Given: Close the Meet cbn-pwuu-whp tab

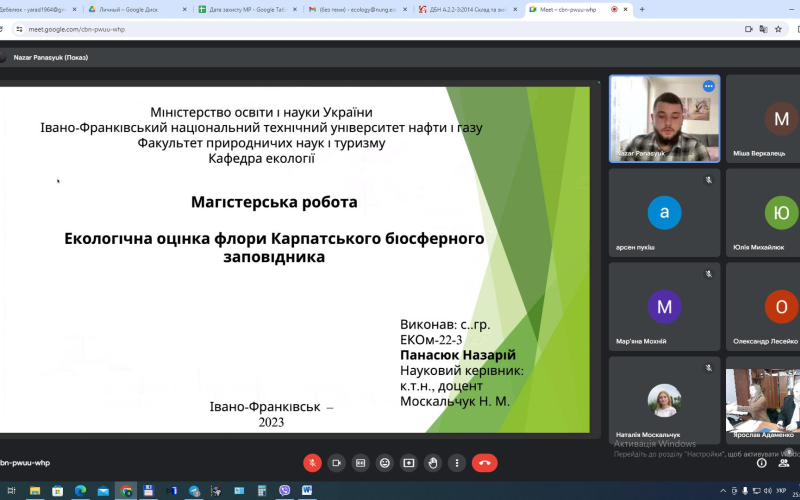Looking at the screenshot, I should tap(626, 9).
